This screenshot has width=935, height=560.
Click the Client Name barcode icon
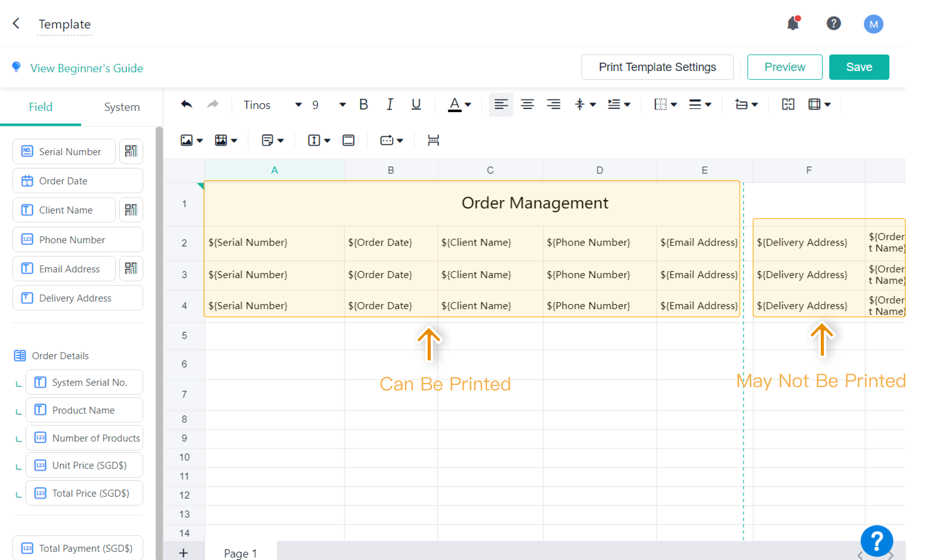pyautogui.click(x=131, y=210)
